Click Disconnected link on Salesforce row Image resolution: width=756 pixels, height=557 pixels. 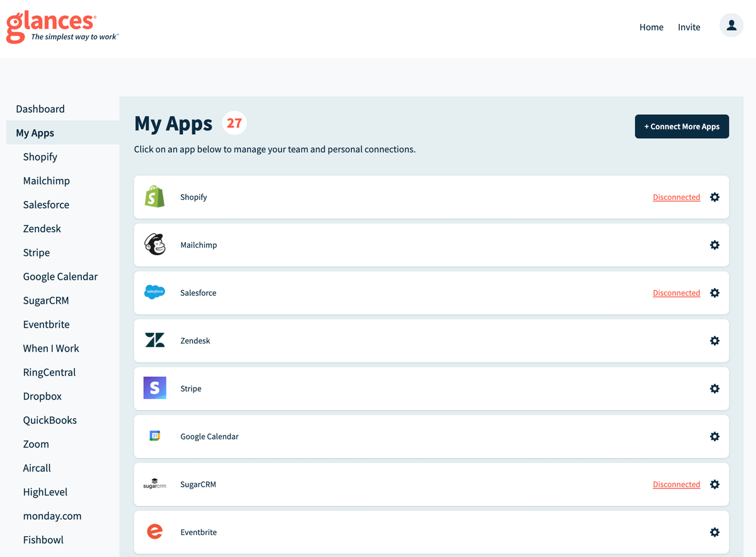click(677, 293)
